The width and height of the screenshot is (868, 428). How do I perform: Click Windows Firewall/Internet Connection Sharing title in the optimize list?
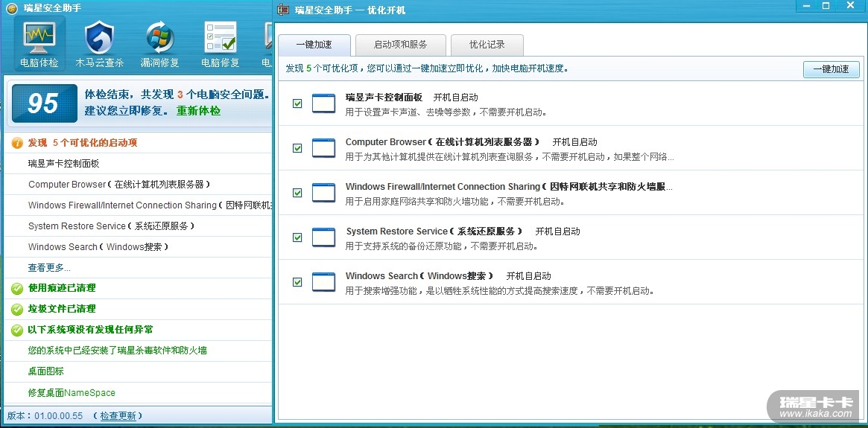510,187
